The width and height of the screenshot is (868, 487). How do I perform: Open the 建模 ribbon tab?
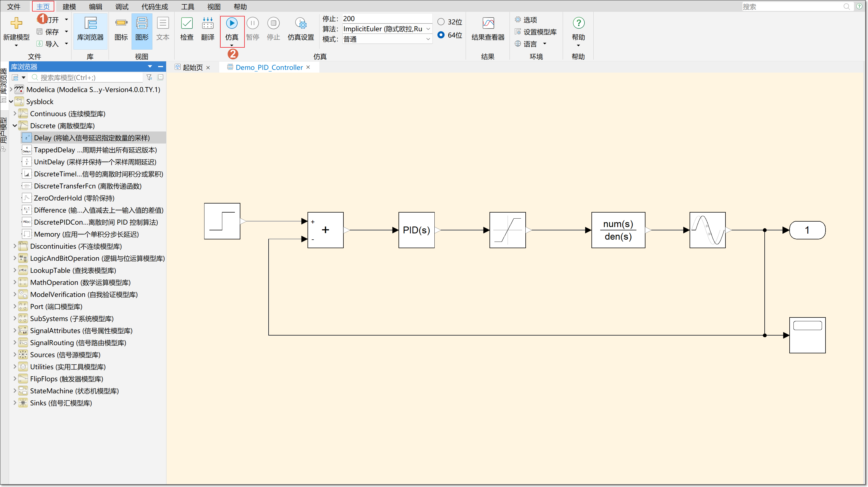69,7
